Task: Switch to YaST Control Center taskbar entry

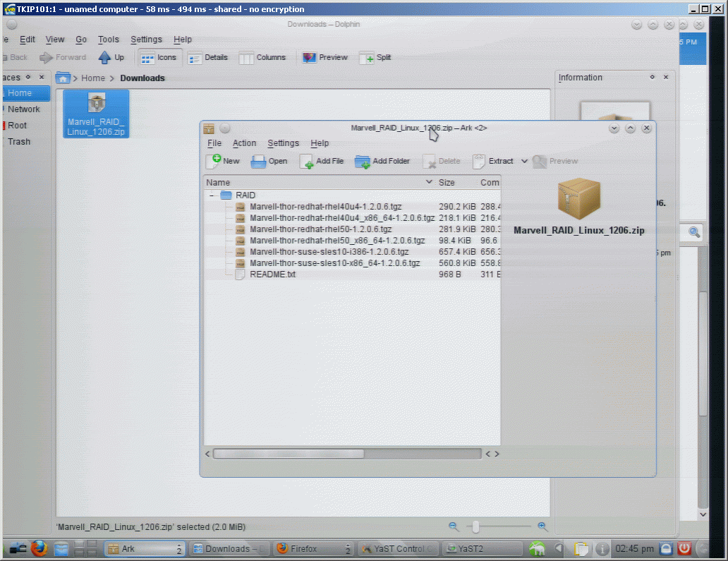Action: pyautogui.click(x=399, y=549)
